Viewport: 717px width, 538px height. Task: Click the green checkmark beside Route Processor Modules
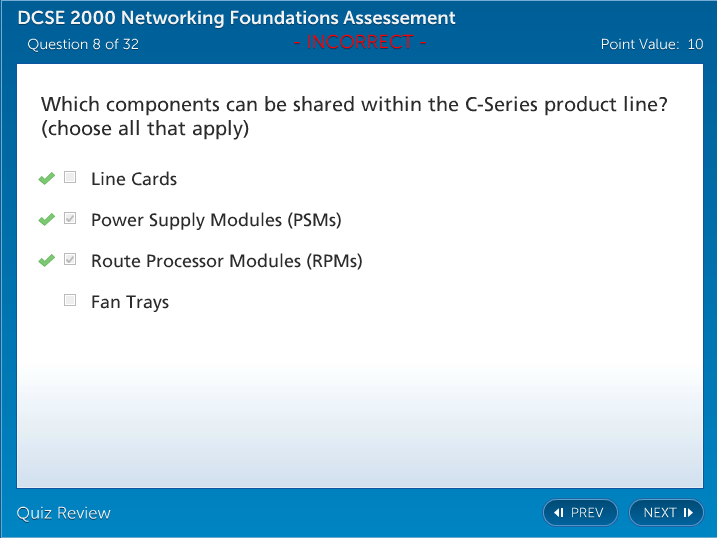(x=46, y=260)
